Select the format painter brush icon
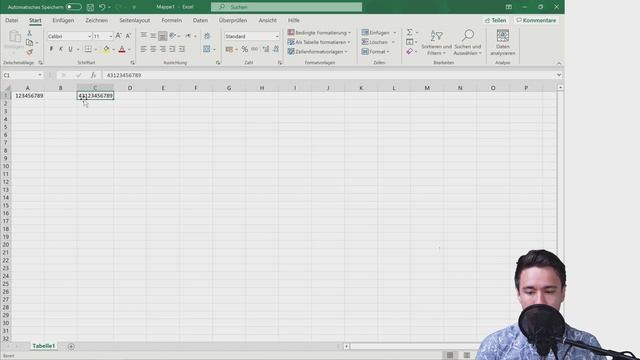Image resolution: width=640 pixels, height=360 pixels. (x=29, y=52)
